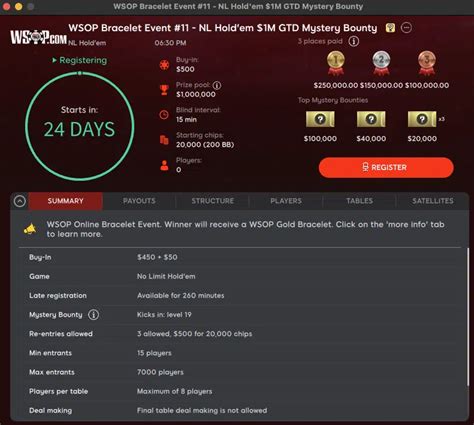This screenshot has width=474, height=425.
Task: Click the $20,000 mystery bounty envelope
Action: [x=422, y=119]
